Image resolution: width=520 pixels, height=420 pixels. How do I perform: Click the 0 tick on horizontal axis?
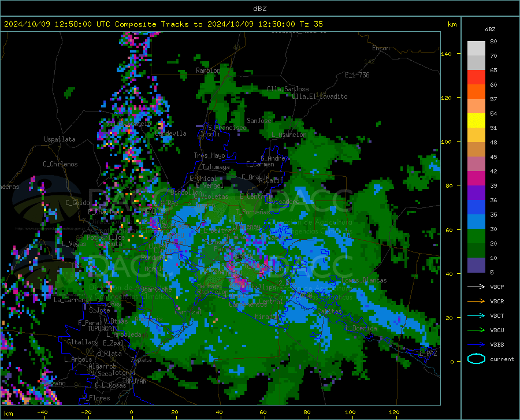(132, 412)
